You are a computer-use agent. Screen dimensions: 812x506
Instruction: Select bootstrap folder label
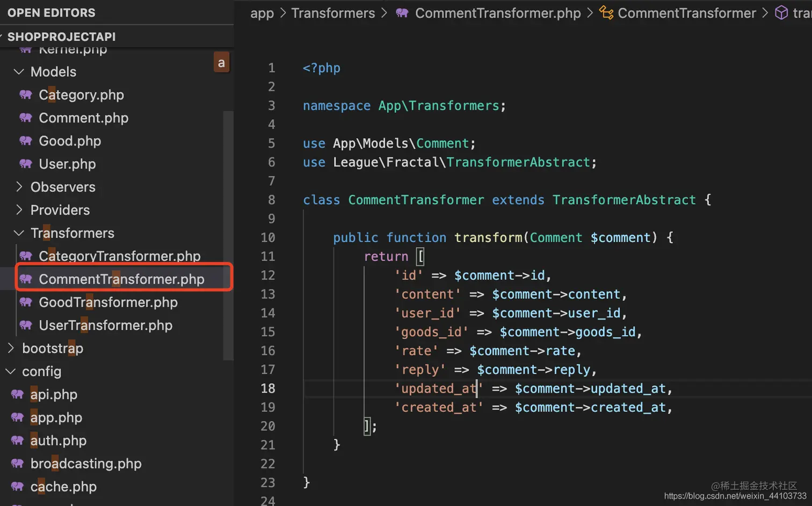pos(53,349)
